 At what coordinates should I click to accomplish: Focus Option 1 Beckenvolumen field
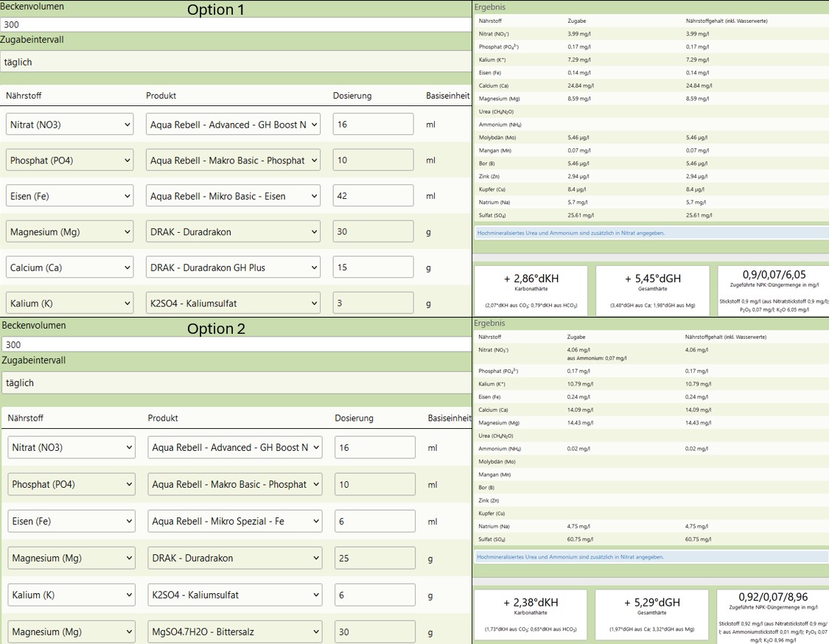click(x=235, y=24)
